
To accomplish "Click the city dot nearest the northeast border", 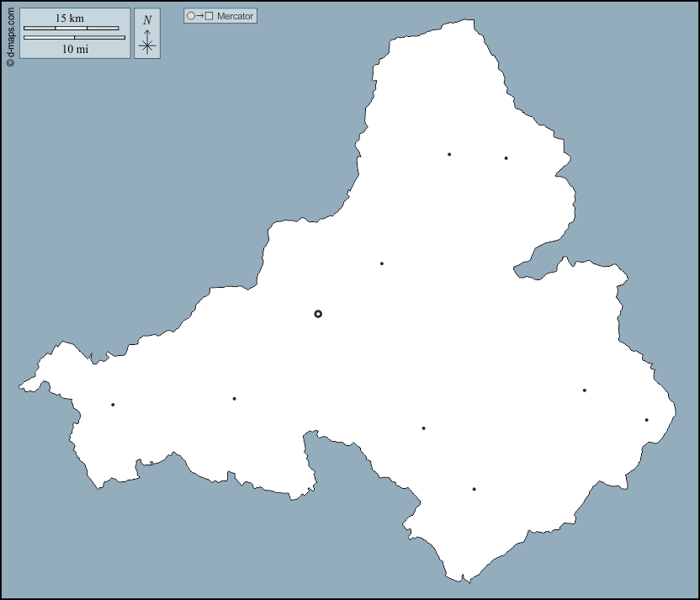I will coord(506,158).
